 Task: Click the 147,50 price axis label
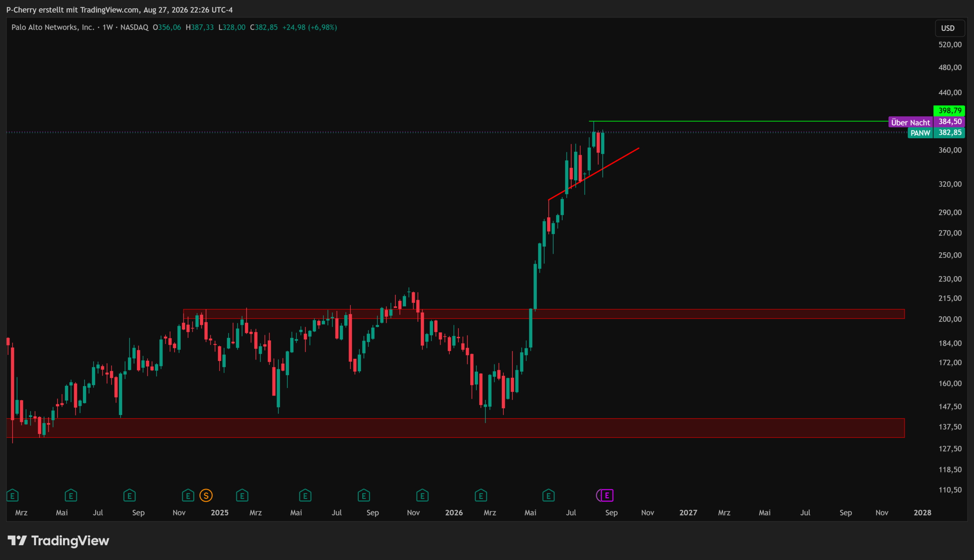click(950, 407)
